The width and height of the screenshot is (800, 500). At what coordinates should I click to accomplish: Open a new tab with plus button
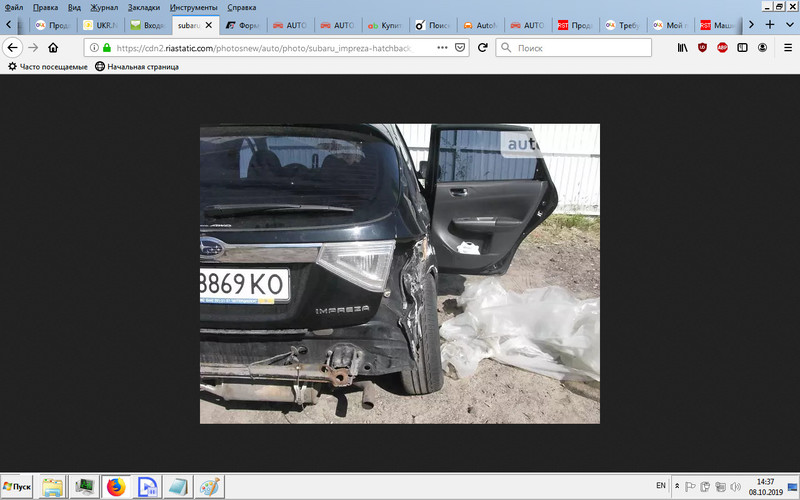[x=769, y=24]
